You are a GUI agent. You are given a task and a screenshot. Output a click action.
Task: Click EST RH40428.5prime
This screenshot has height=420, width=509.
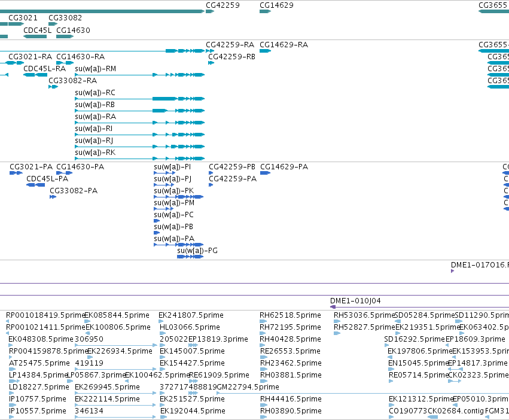pyautogui.click(x=291, y=339)
